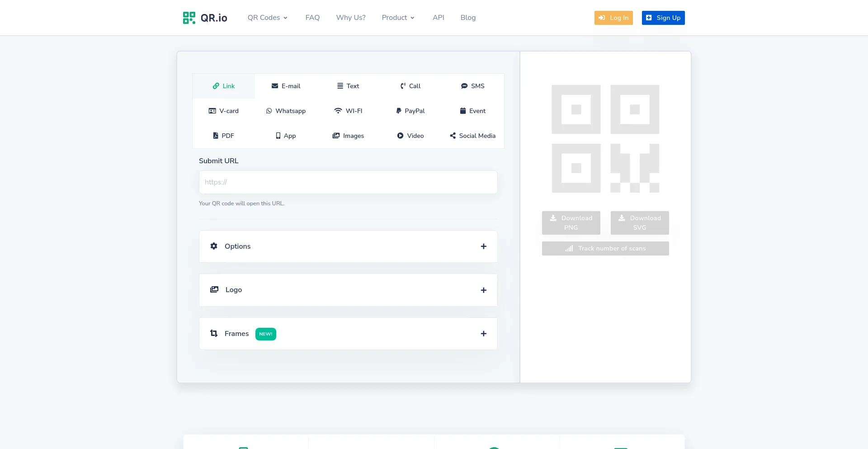Expand the Logo section plus sign
This screenshot has width=868, height=449.
tap(484, 290)
